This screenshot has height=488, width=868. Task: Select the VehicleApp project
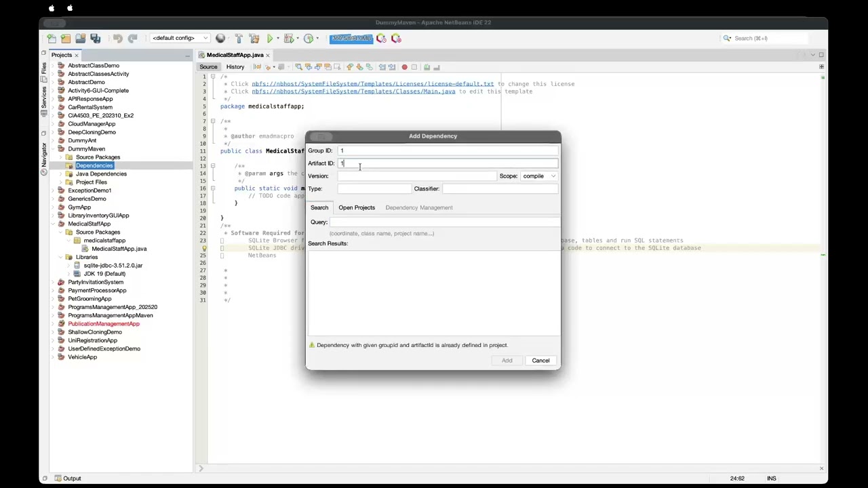point(82,357)
